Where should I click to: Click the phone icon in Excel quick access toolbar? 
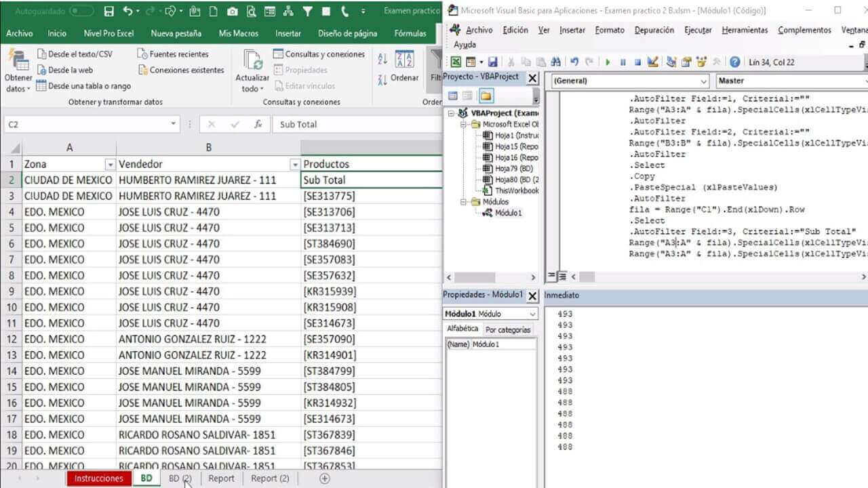point(344,12)
